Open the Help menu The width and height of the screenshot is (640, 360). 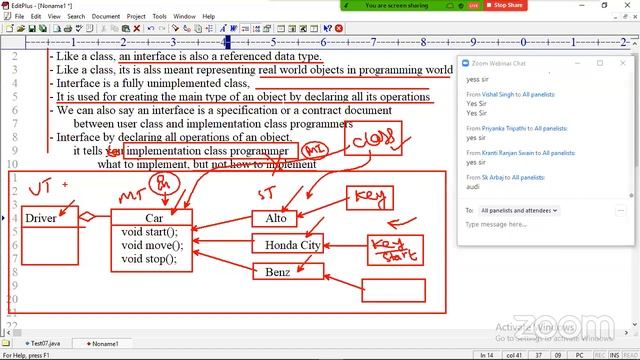coord(209,16)
